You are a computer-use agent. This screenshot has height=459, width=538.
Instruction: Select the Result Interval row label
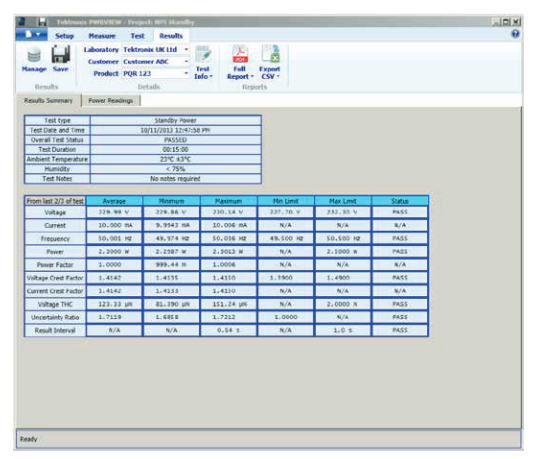coord(55,330)
